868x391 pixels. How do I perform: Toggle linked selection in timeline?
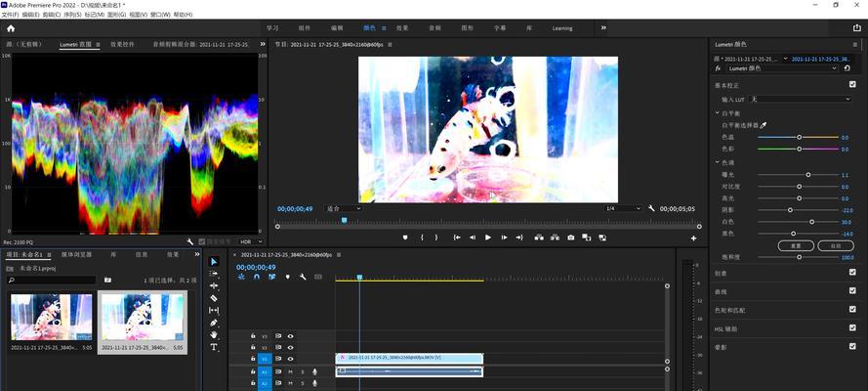(x=271, y=277)
